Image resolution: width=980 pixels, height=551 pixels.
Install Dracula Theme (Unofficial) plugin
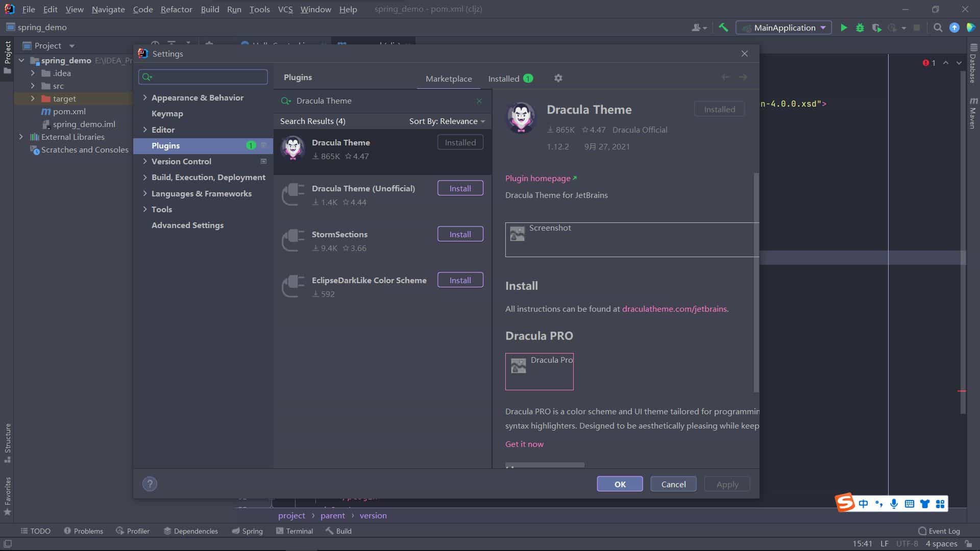click(x=460, y=188)
